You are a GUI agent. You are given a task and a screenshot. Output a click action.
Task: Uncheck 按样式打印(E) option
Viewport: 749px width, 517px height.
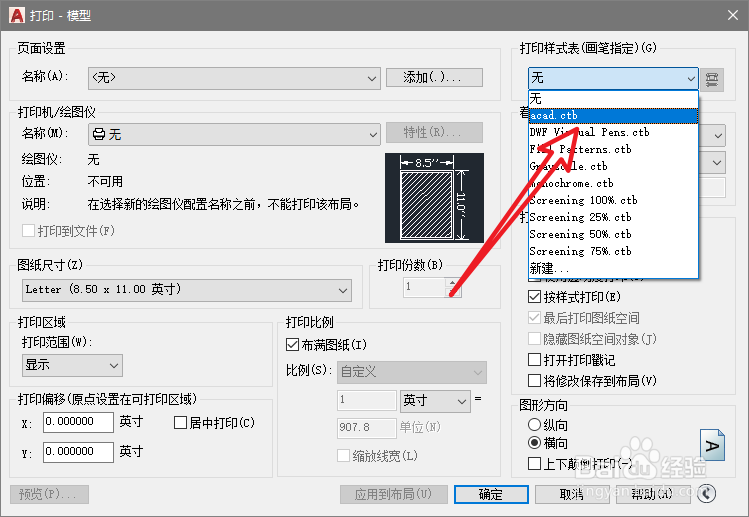coord(534,297)
